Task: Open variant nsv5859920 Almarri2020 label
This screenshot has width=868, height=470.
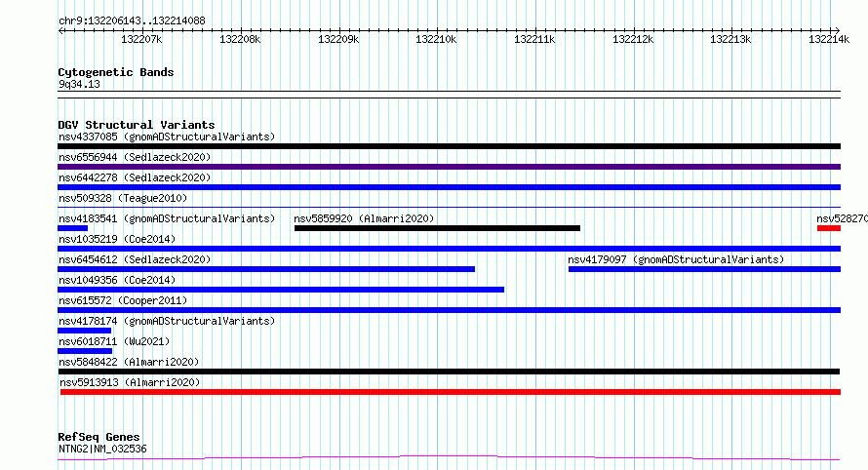Action: (364, 218)
